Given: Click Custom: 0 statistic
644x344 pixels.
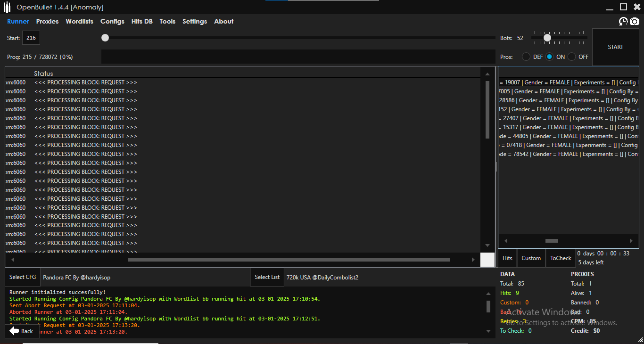Looking at the screenshot, I should [514, 303].
